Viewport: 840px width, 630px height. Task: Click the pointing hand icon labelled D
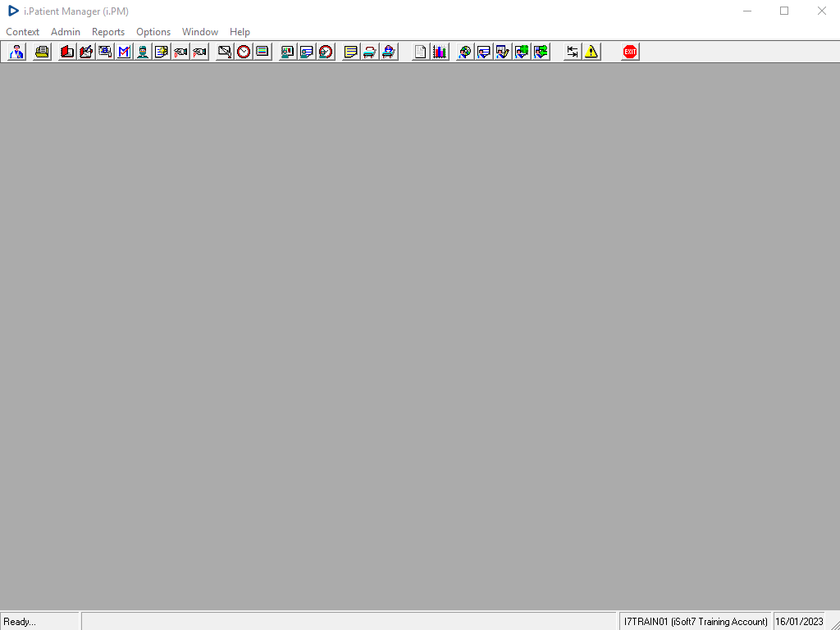(x=180, y=52)
